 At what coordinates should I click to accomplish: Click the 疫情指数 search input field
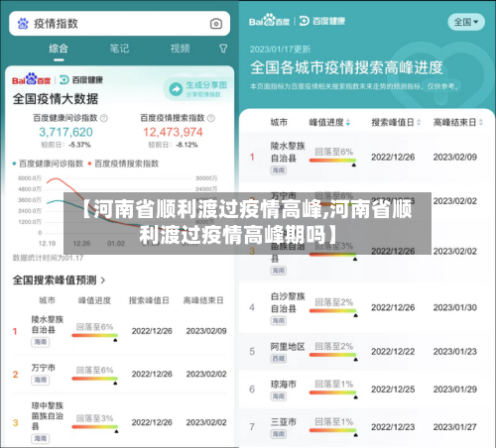(119, 24)
